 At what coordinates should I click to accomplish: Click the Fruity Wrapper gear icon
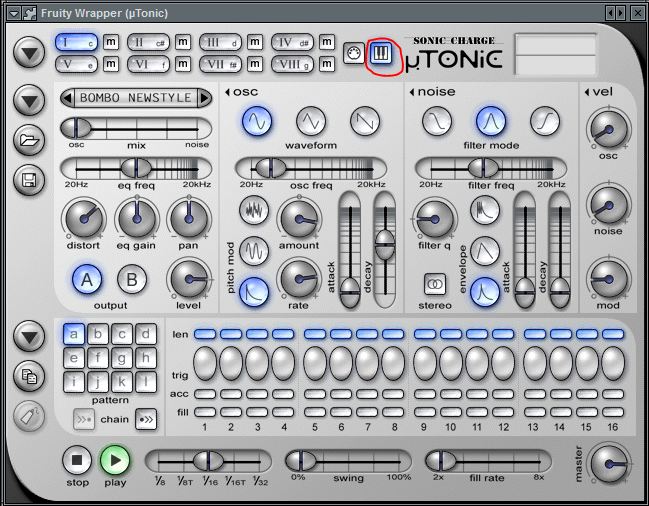[x=30, y=14]
